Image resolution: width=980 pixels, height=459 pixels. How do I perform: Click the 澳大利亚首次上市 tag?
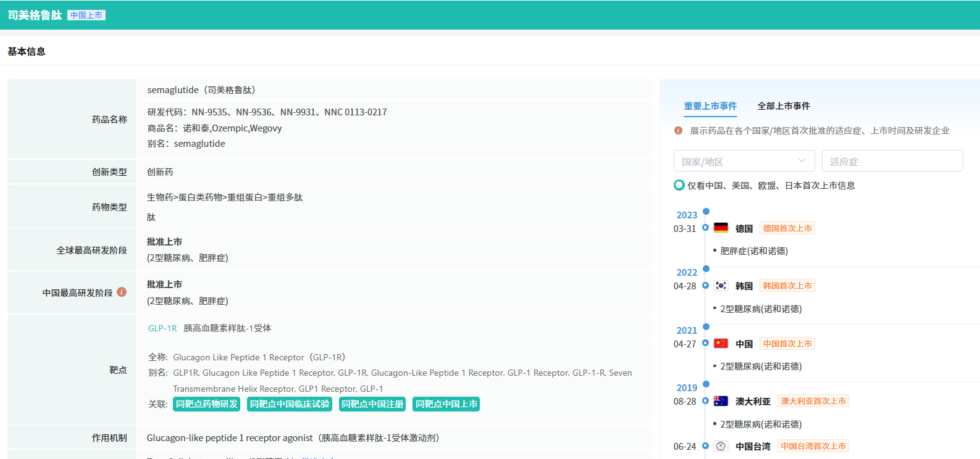point(813,401)
